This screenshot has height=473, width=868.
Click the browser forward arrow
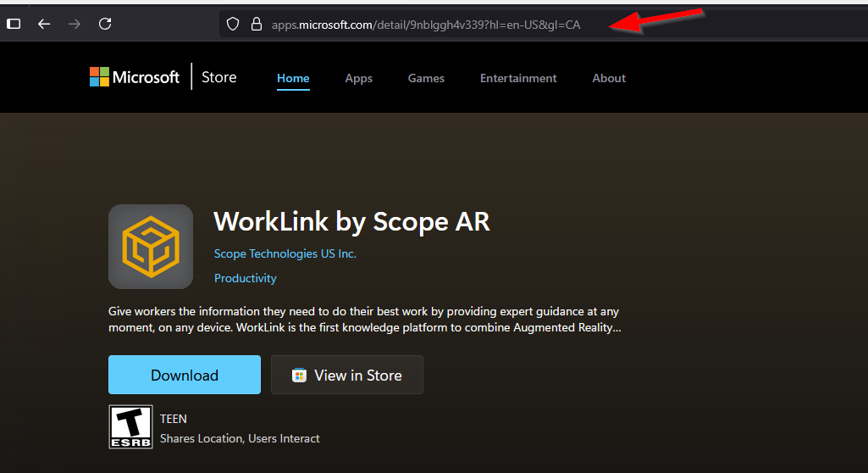[75, 24]
